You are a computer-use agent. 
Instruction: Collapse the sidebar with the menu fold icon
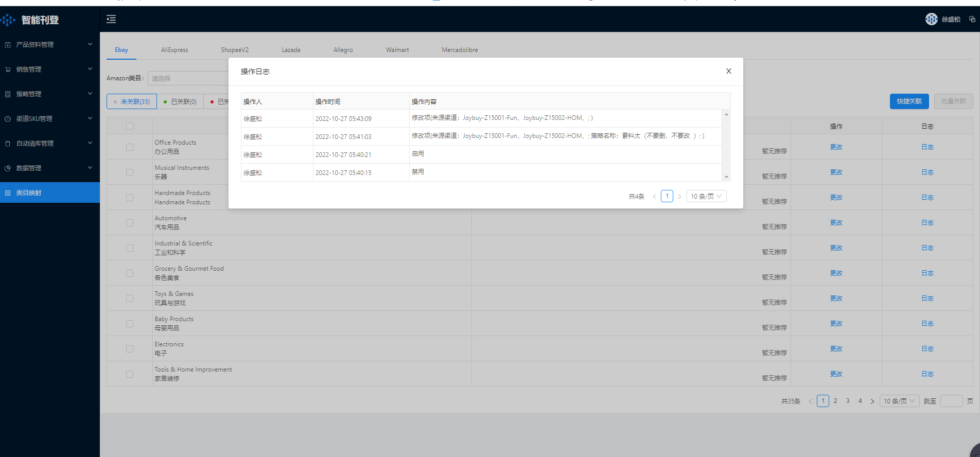coord(111,19)
